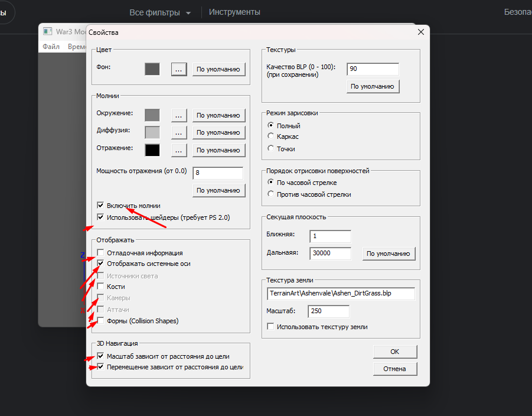Confirm settings with OK button
Screen dimensions: 532x416
click(x=395, y=352)
